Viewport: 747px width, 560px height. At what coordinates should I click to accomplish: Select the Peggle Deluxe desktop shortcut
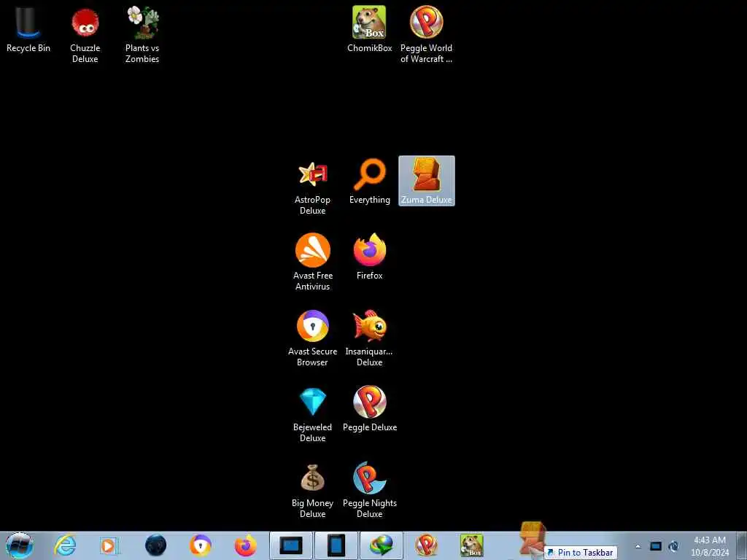pos(370,408)
